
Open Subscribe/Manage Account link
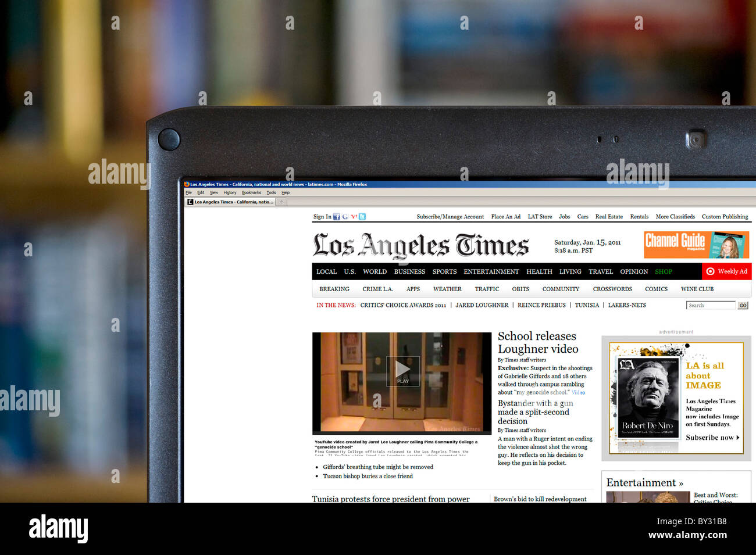point(450,217)
